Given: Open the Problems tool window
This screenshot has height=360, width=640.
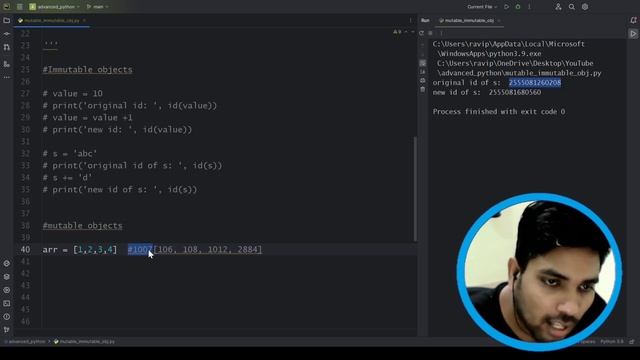Looking at the screenshot, I should pos(7,316).
